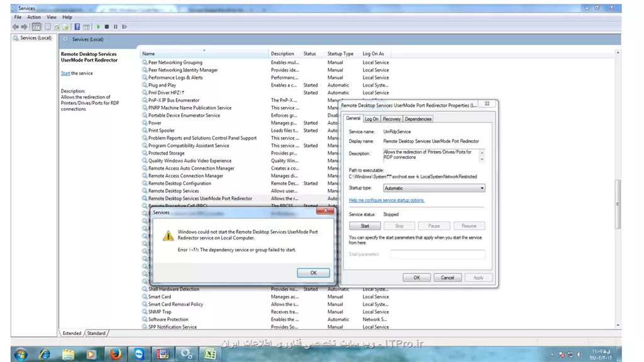Click the green Start Service play icon

[x=98, y=26]
